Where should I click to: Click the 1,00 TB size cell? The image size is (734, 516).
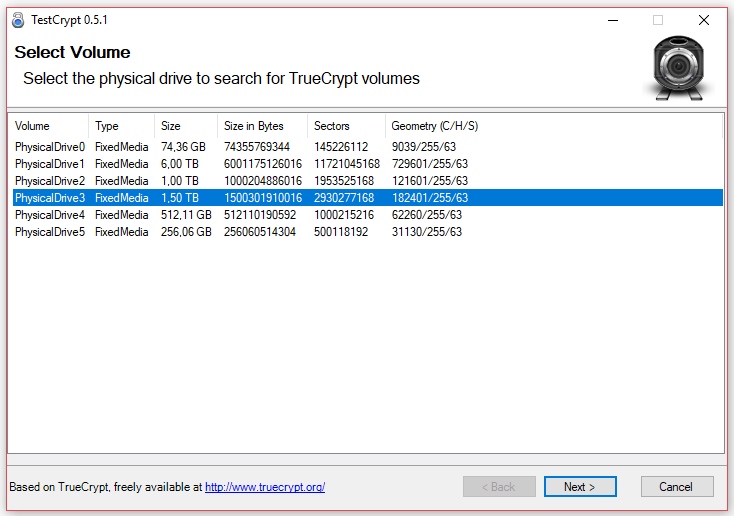click(180, 181)
